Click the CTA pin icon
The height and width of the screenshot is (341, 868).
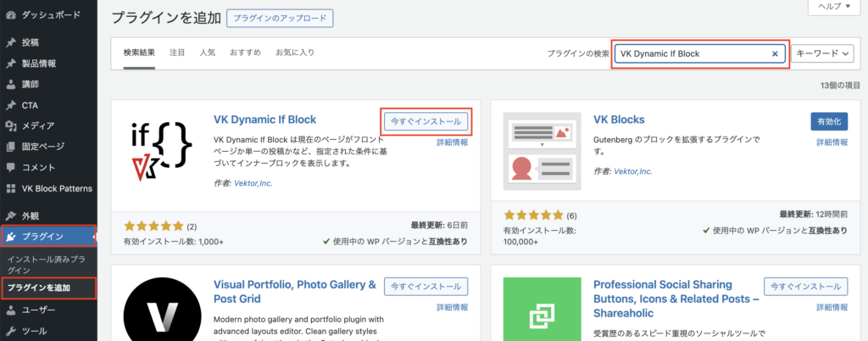10,105
